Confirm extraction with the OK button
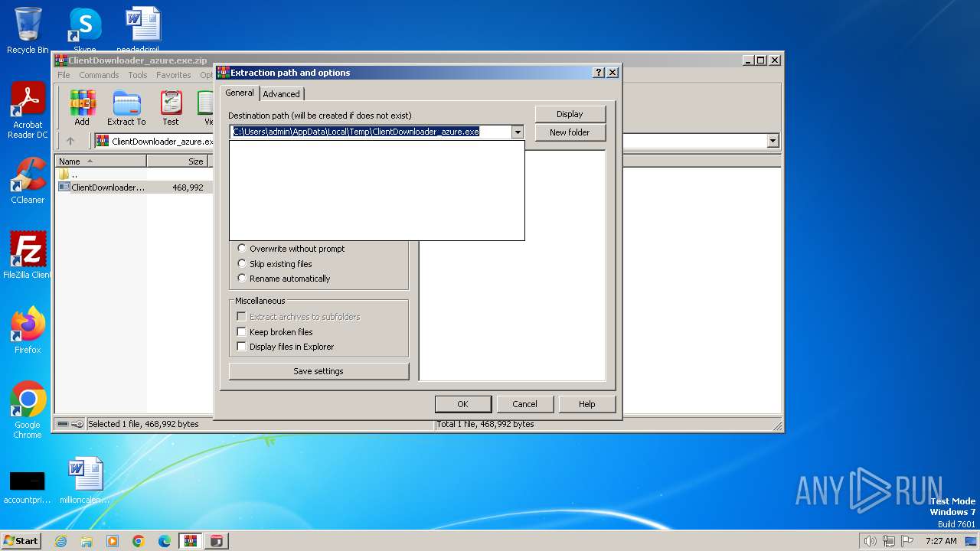This screenshot has width=980, height=551. click(x=462, y=404)
